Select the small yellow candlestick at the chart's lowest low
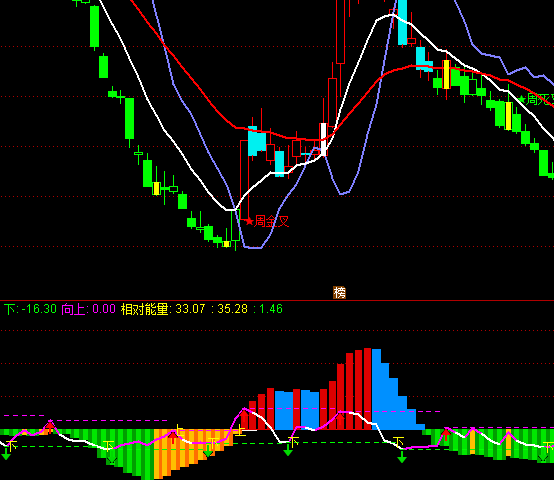Viewport: 554px width, 480px height. click(x=226, y=244)
